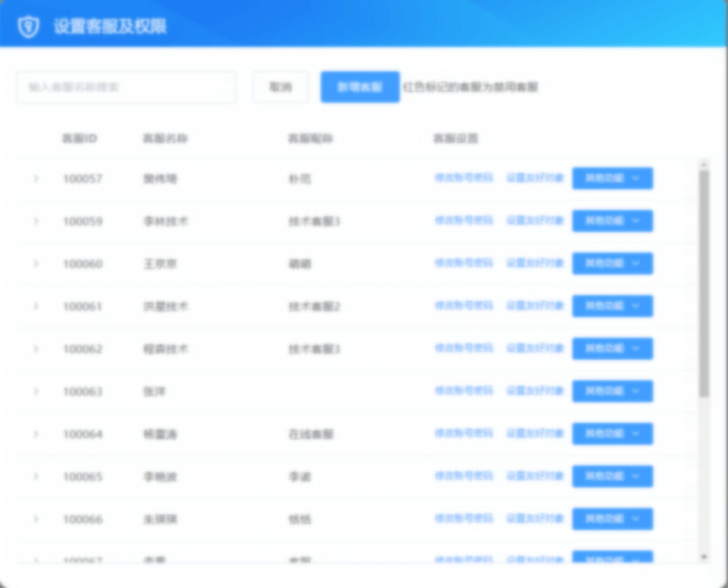Viewport: 728px width, 588px height.
Task: Click 修改账号密码 link for ID 100062
Action: point(464,349)
